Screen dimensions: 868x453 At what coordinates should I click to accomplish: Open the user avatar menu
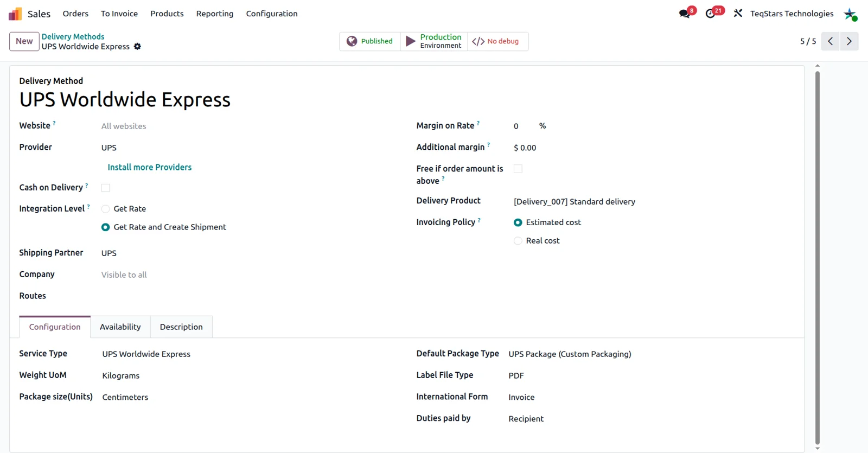click(x=850, y=14)
